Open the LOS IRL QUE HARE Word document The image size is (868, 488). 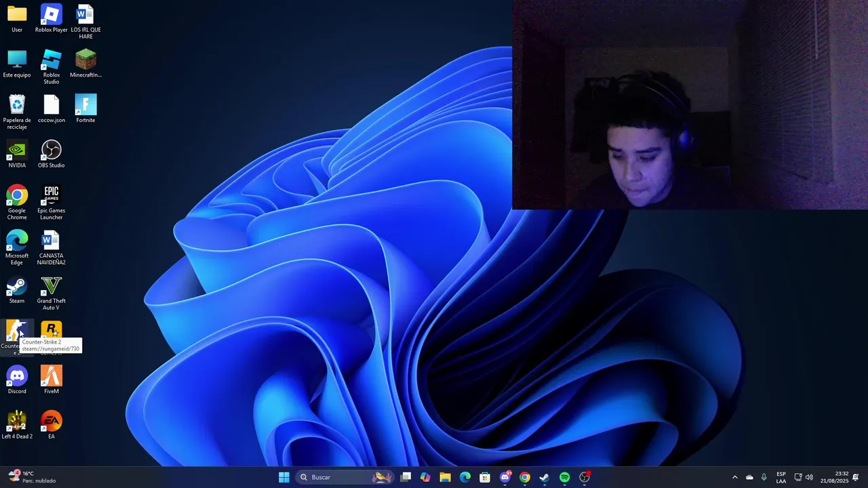85,22
